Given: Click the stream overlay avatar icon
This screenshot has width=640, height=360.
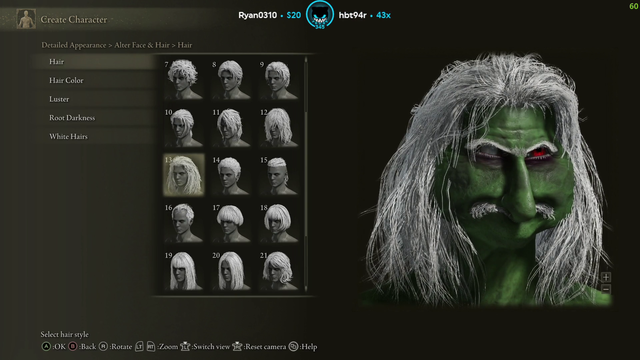Looking at the screenshot, I should click(320, 15).
